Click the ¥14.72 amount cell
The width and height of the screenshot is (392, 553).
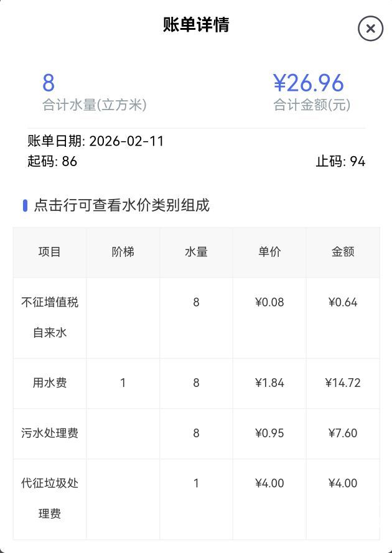pyautogui.click(x=343, y=383)
